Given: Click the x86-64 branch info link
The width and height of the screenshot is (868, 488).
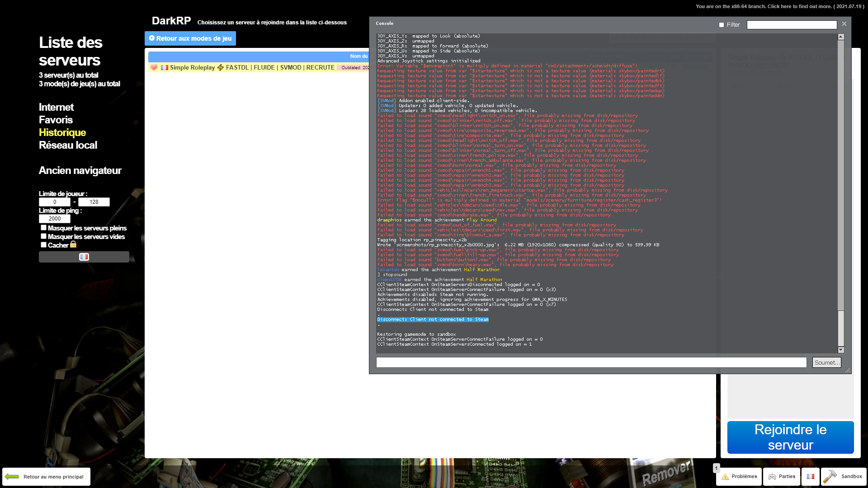Looking at the screenshot, I should [779, 6].
